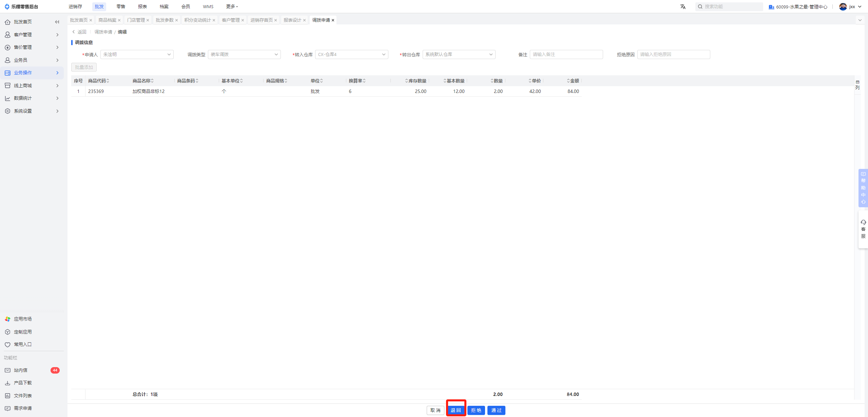Click the 取消 button

point(435,410)
